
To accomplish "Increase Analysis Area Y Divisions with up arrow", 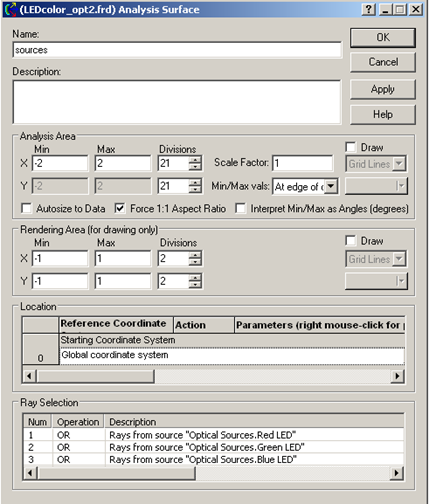I will click(195, 182).
